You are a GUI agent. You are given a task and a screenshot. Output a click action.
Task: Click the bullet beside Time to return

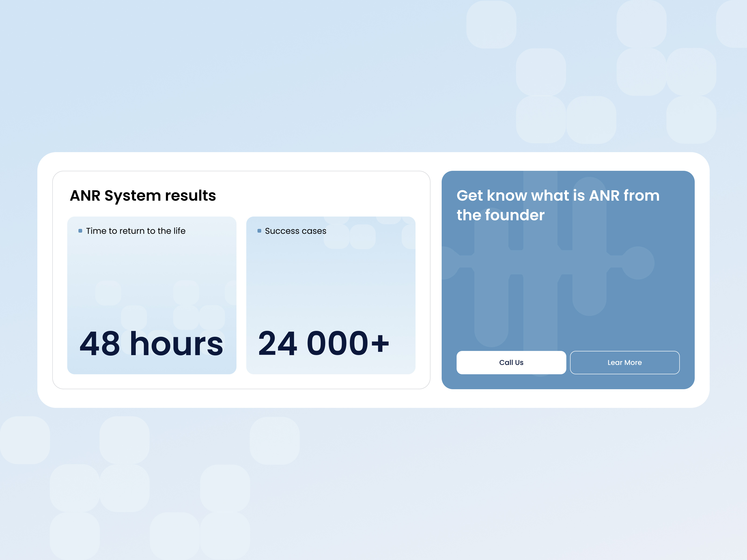pyautogui.click(x=80, y=231)
